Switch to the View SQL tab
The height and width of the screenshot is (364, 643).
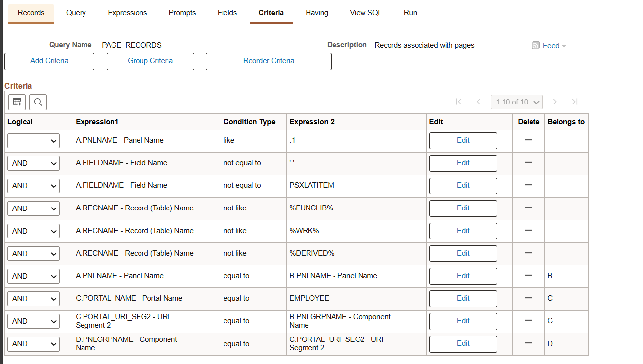(365, 13)
